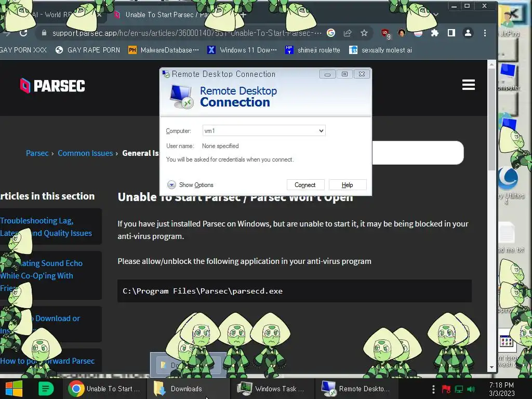532x399 pixels.
Task: Open the red flag Action Center icon
Action: (446, 389)
